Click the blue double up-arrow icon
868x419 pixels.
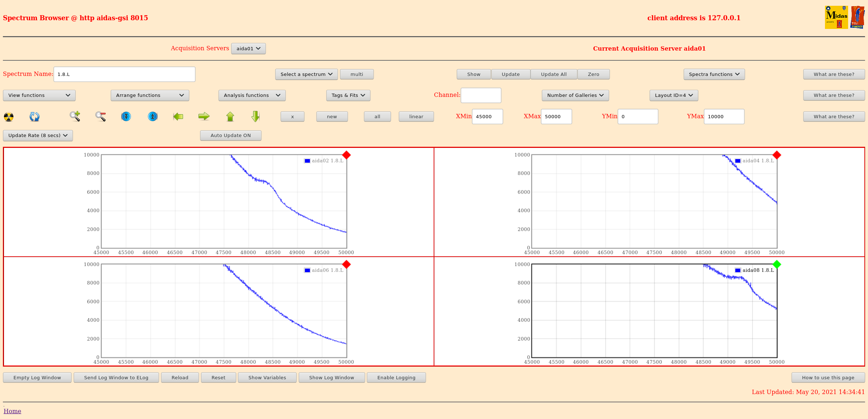pos(153,116)
